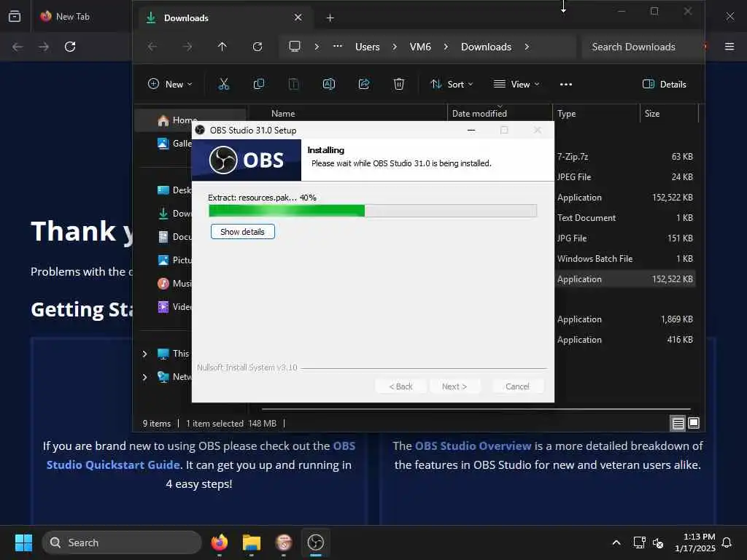Show hidden system tray icons
Viewport: 747px width, 560px height.
pos(616,542)
